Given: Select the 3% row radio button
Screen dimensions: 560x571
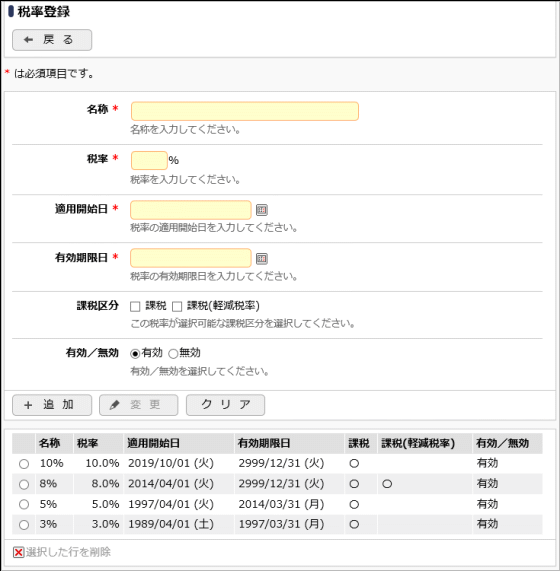Looking at the screenshot, I should (x=24, y=524).
